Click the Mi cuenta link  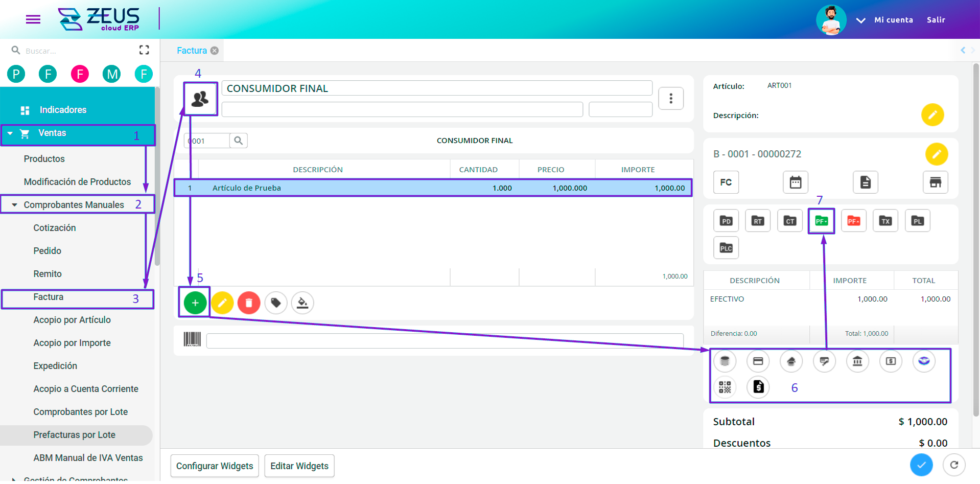[893, 19]
